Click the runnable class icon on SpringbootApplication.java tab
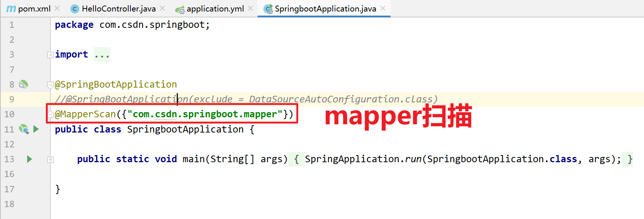 tap(268, 9)
